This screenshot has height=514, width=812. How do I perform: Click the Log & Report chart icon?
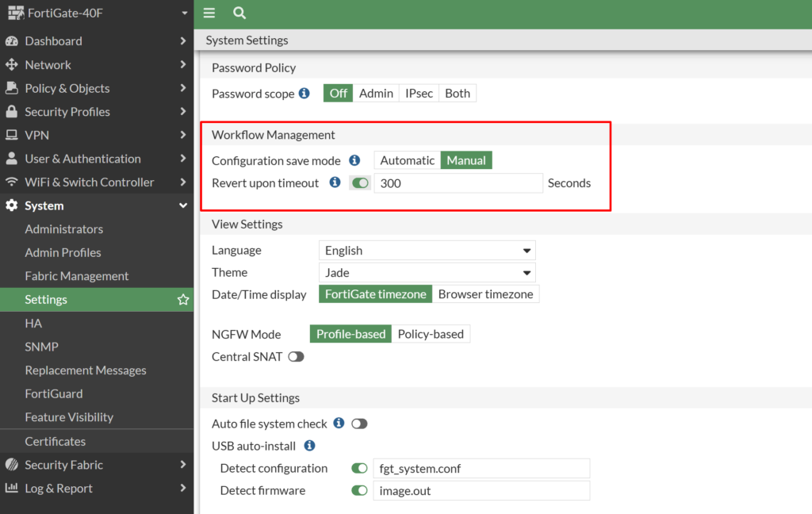coord(11,488)
